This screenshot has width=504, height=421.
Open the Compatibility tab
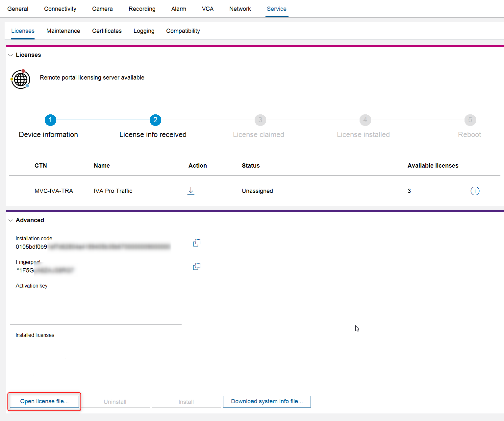coord(183,31)
